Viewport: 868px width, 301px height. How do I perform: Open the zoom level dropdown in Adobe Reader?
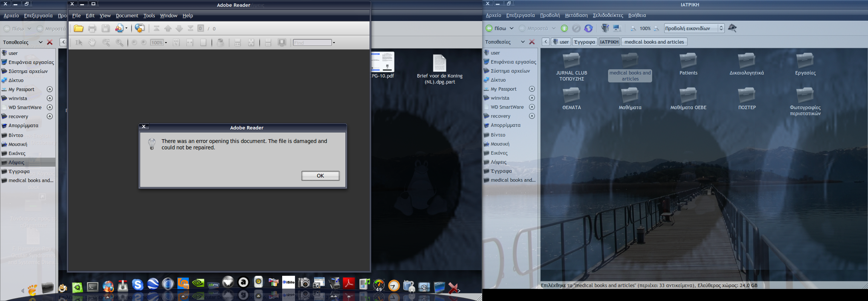166,43
